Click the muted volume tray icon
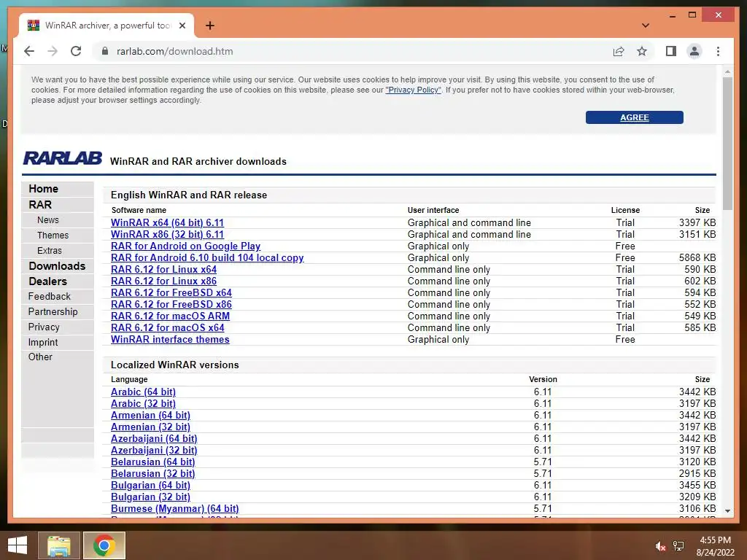The height and width of the screenshot is (560, 747). click(x=660, y=546)
